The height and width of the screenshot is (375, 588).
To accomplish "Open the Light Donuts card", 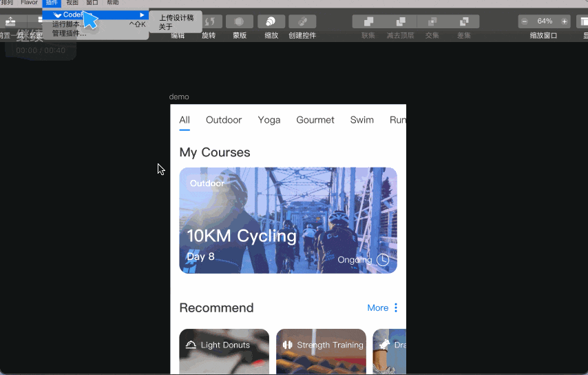I will (x=224, y=352).
